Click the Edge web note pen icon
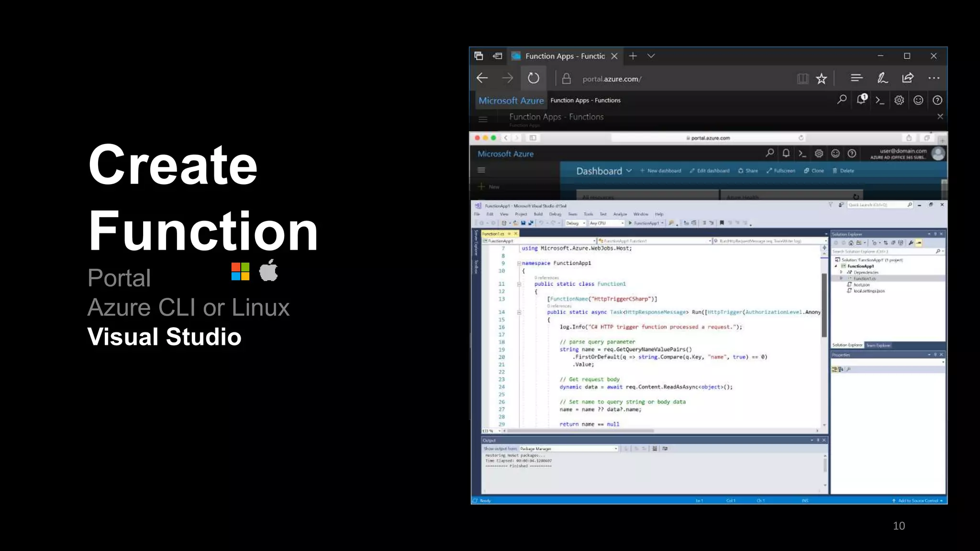This screenshot has width=980, height=551. coord(882,78)
